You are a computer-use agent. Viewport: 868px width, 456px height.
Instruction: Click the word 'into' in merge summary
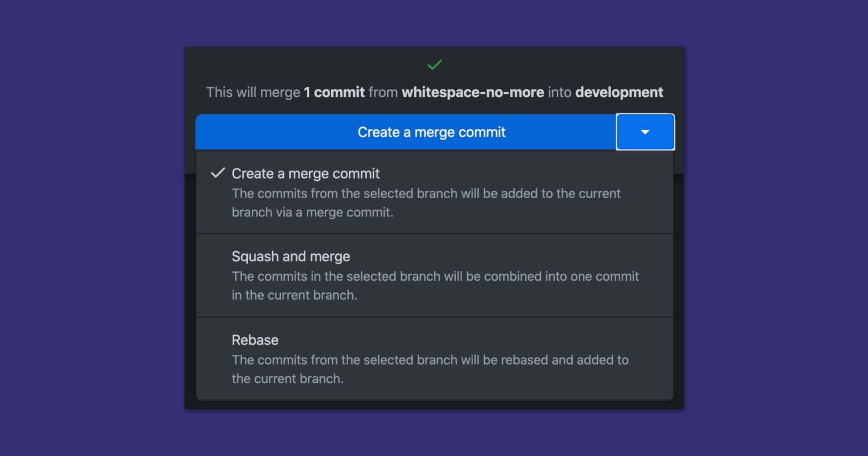point(559,92)
